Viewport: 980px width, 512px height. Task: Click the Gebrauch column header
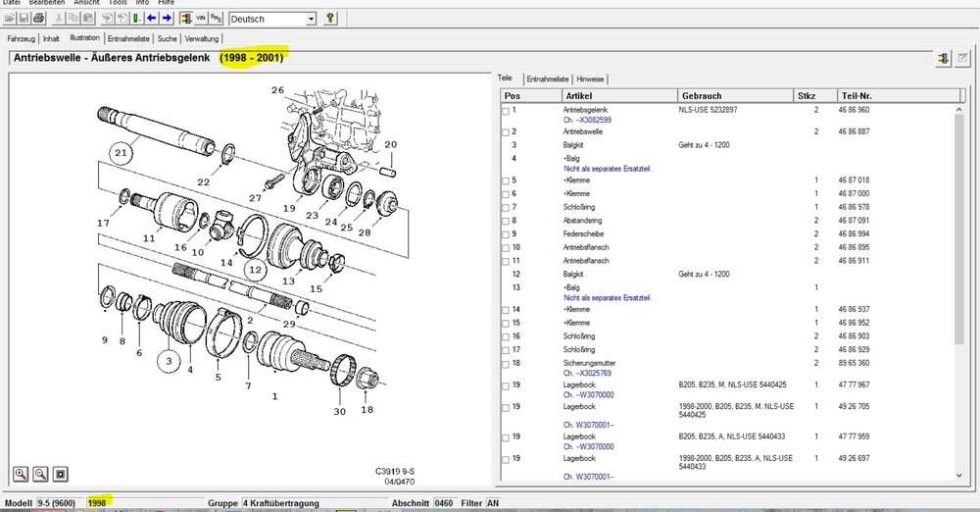(735, 96)
